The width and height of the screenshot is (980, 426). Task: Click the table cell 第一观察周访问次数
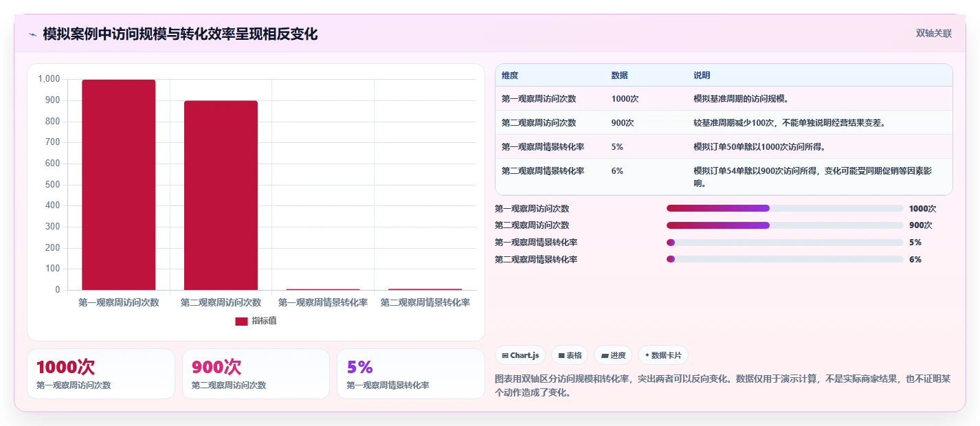click(x=539, y=99)
